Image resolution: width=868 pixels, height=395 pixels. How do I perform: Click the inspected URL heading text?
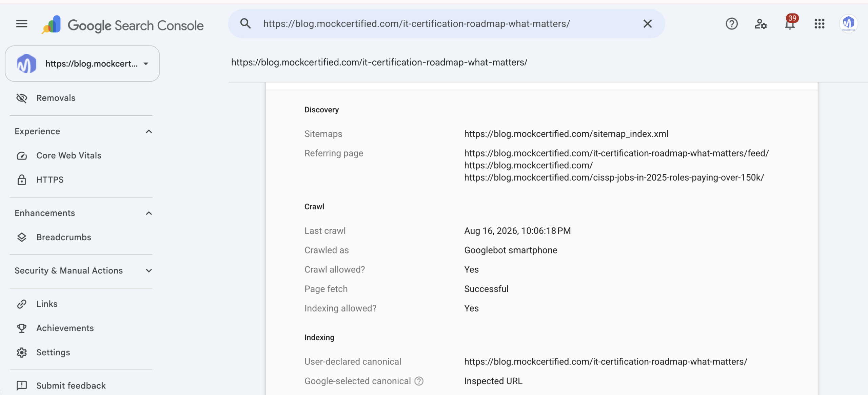379,62
